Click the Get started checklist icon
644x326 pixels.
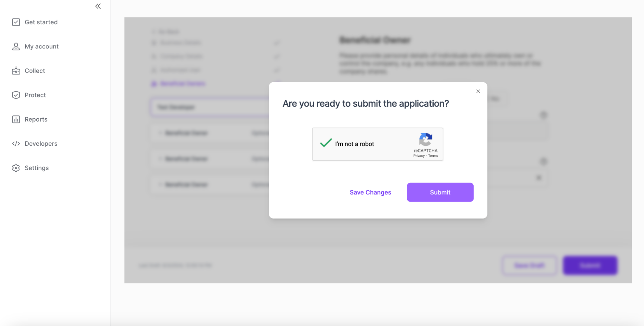16,22
